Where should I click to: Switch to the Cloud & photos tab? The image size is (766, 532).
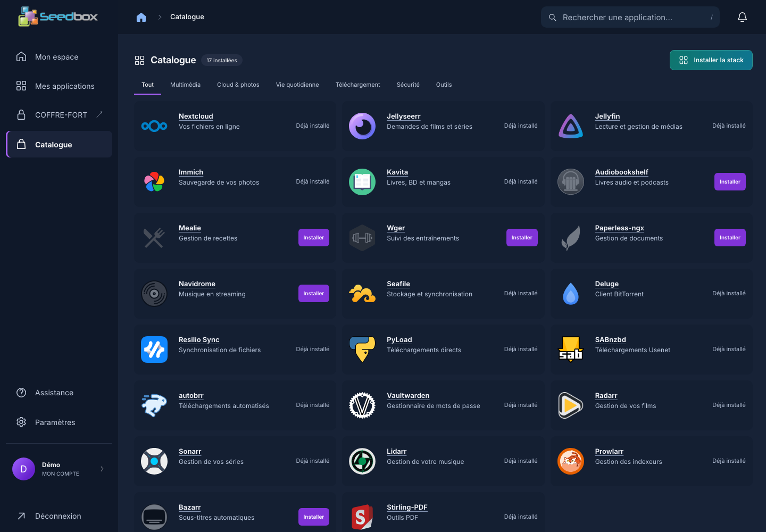pyautogui.click(x=238, y=85)
